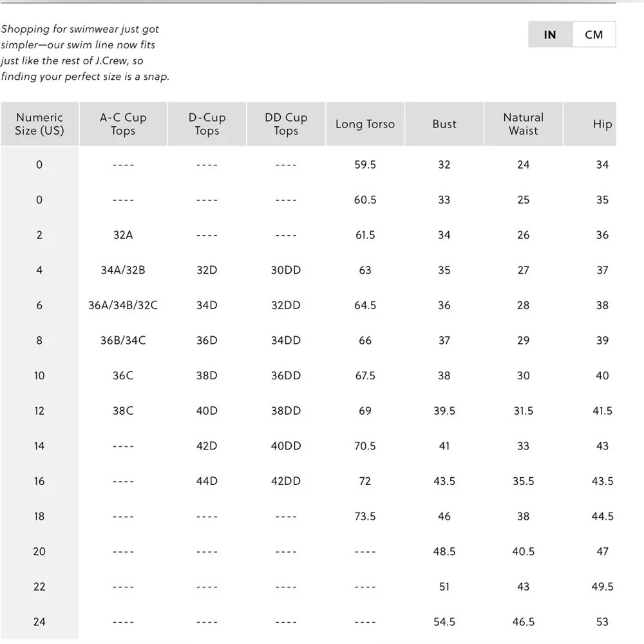Select the IN unit toggle
Viewport: 644px width, 644px height.
coord(550,35)
